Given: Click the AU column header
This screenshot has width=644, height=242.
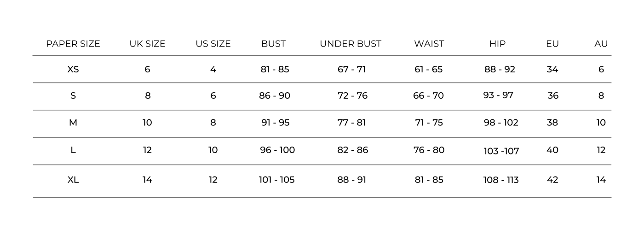Looking at the screenshot, I should (601, 44).
